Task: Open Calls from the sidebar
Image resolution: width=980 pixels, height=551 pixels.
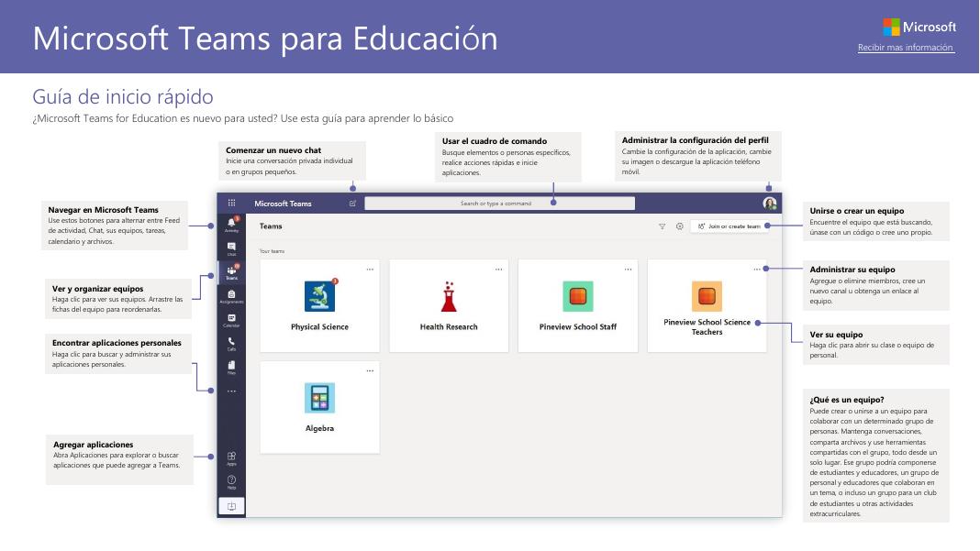Action: click(x=231, y=344)
